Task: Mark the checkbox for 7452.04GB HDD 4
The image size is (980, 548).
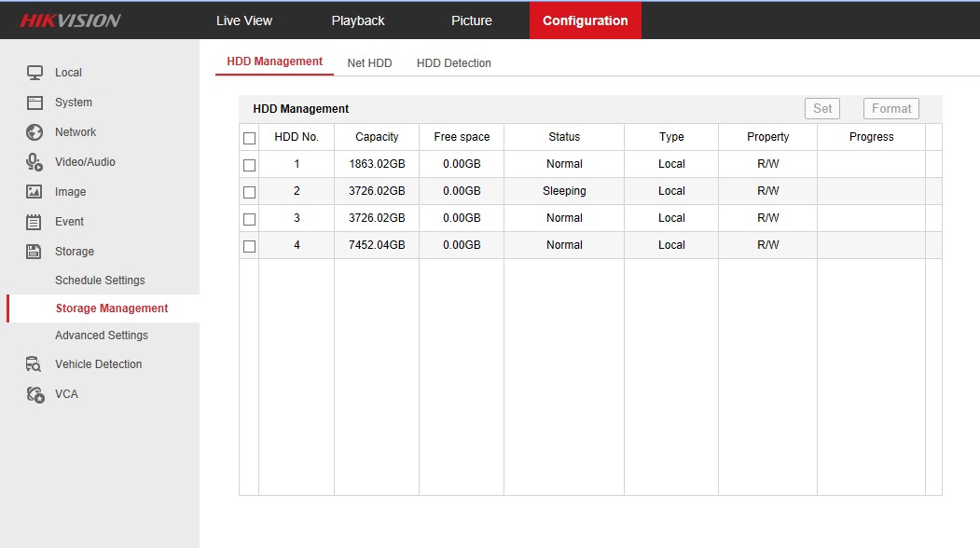Action: 249,246
